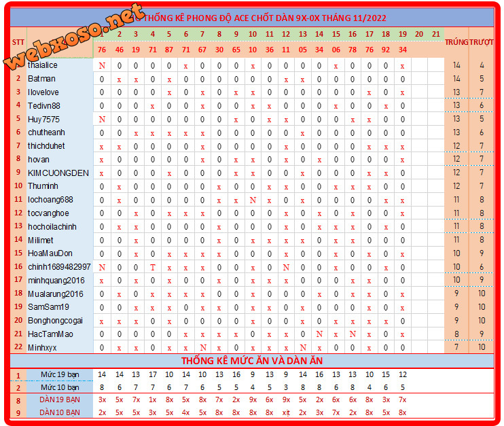Click the TRÚNG column header
The height and width of the screenshot is (426, 504).
456,42
